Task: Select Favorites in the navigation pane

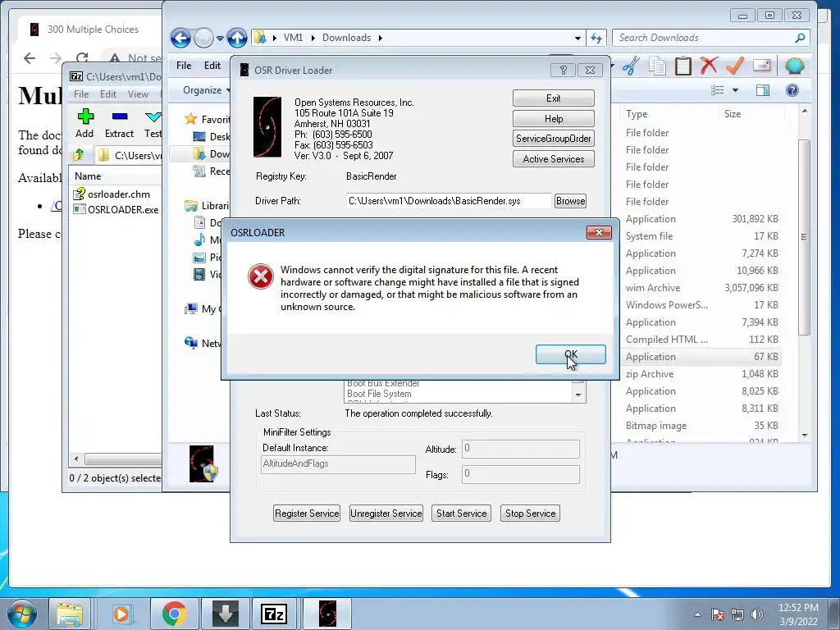Action: [x=207, y=119]
